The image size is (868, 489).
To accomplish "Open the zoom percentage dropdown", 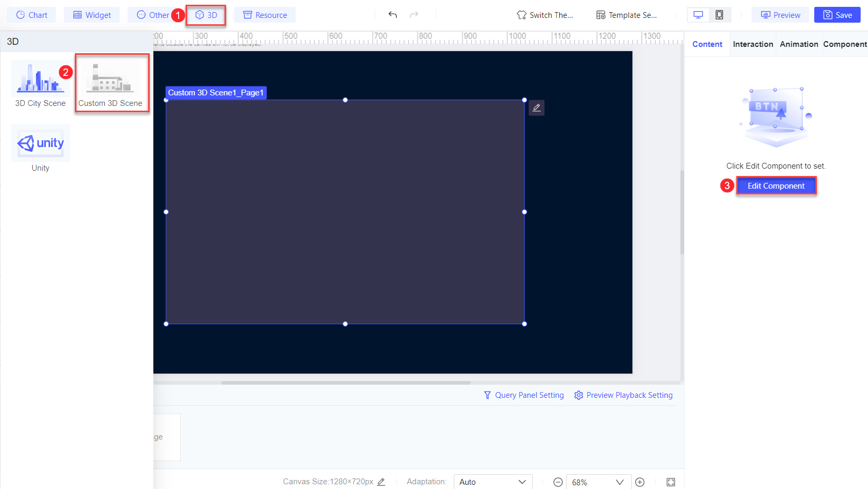I will pyautogui.click(x=598, y=482).
